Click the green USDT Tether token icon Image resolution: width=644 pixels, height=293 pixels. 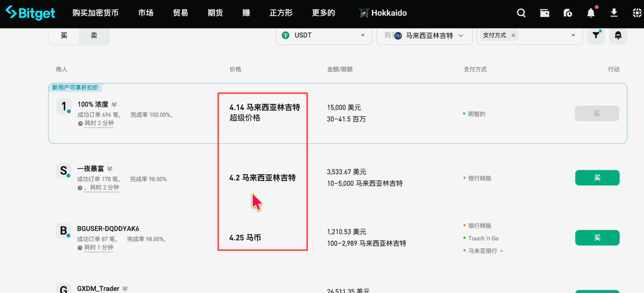click(x=286, y=35)
